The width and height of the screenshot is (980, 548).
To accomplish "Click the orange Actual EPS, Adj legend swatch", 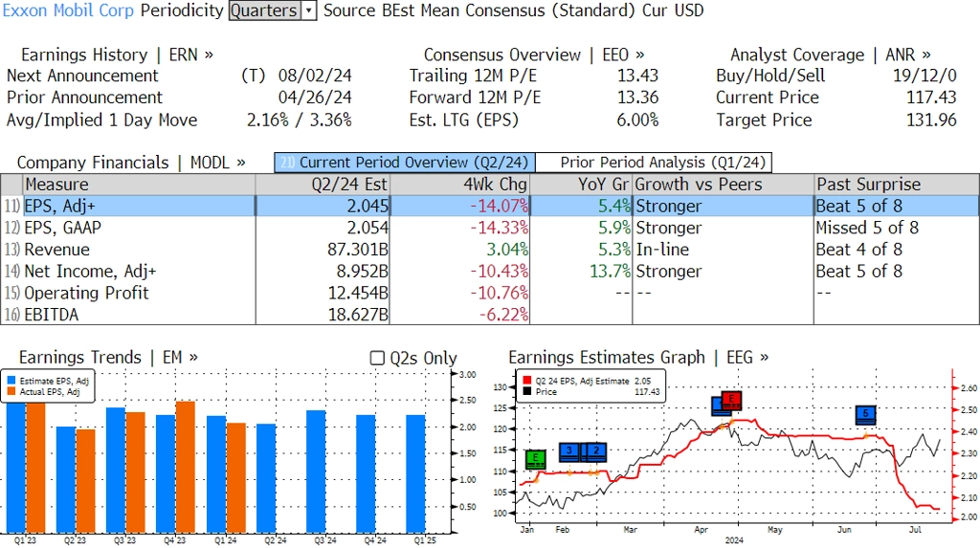I will point(11,392).
